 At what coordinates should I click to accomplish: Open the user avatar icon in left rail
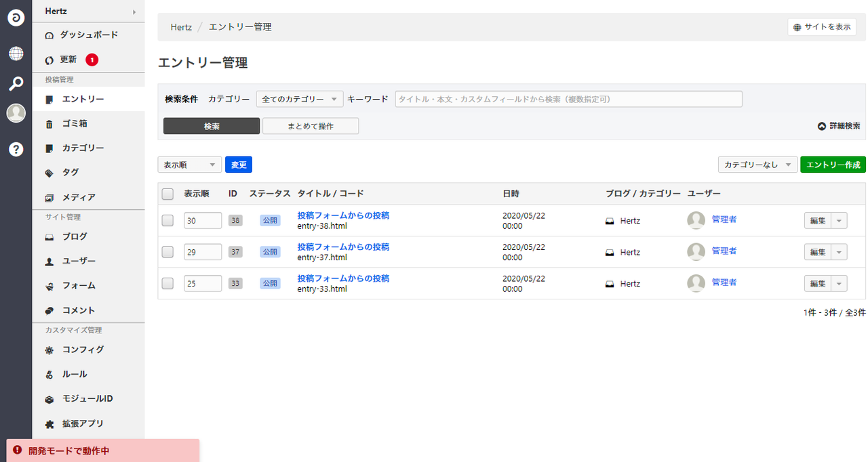coord(16,114)
